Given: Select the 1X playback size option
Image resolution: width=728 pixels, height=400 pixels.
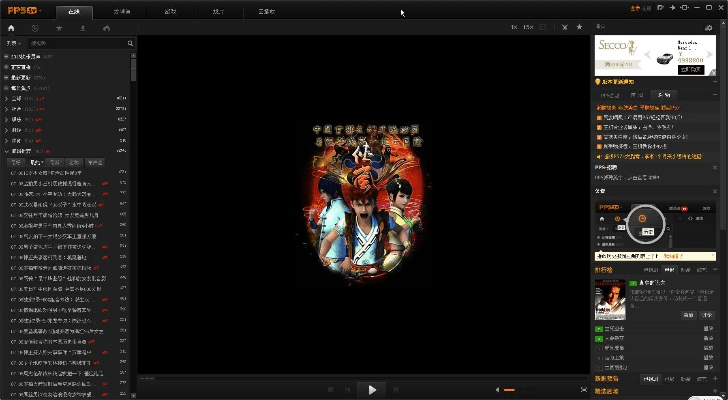Looking at the screenshot, I should tap(514, 27).
